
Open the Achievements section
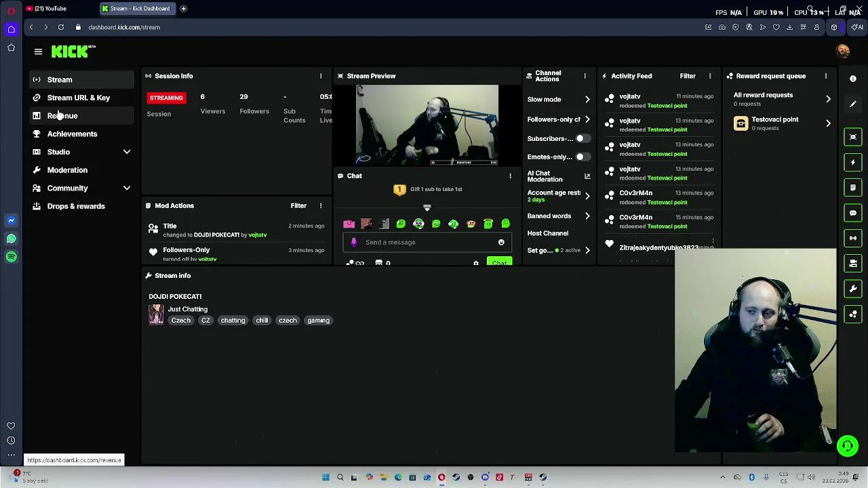tap(81, 134)
